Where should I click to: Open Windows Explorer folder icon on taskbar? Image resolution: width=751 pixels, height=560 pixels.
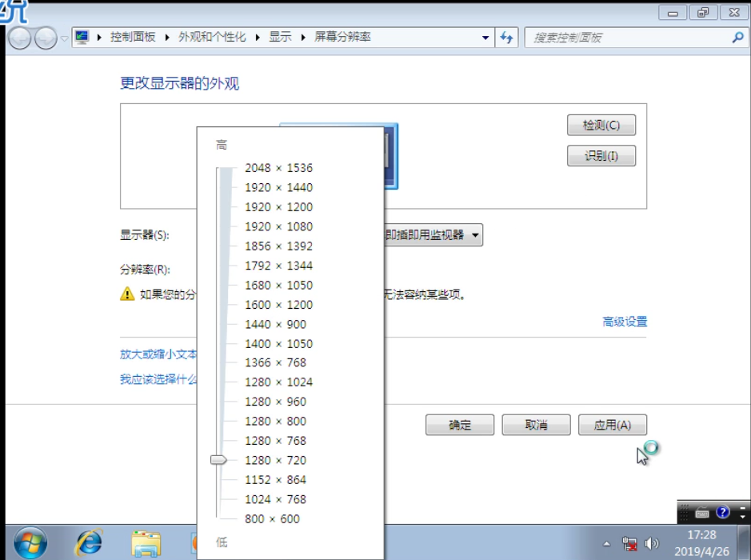[x=146, y=543]
